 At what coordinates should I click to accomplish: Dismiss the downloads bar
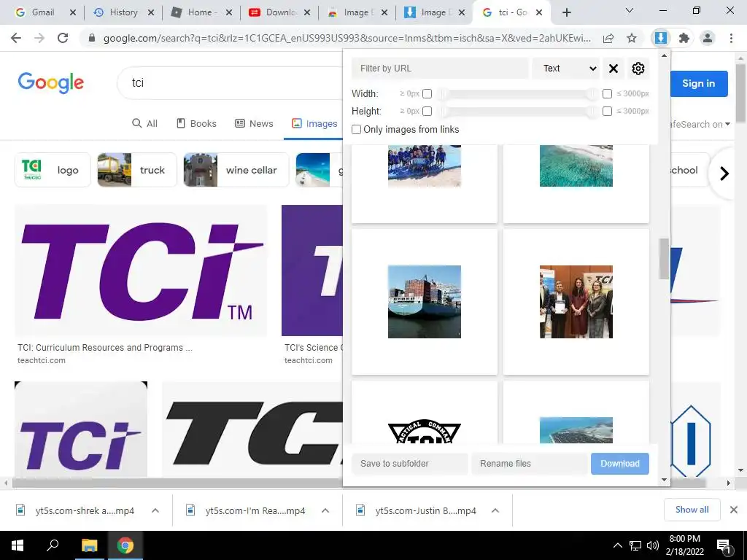tap(734, 510)
